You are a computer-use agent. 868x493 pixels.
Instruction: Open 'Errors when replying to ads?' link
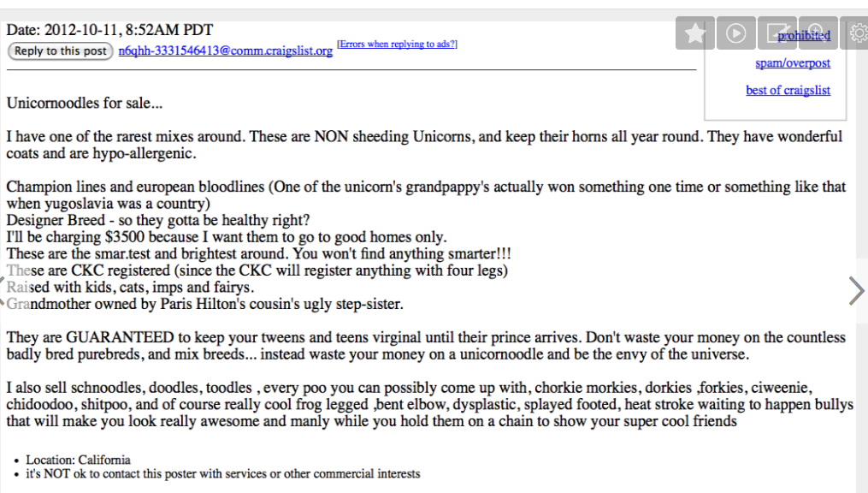point(397,44)
